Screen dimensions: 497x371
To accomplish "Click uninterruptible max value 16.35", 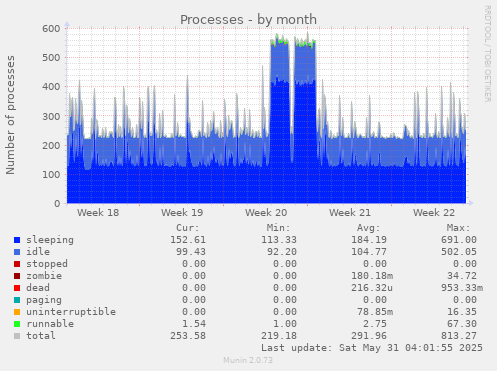I will pos(462,312).
